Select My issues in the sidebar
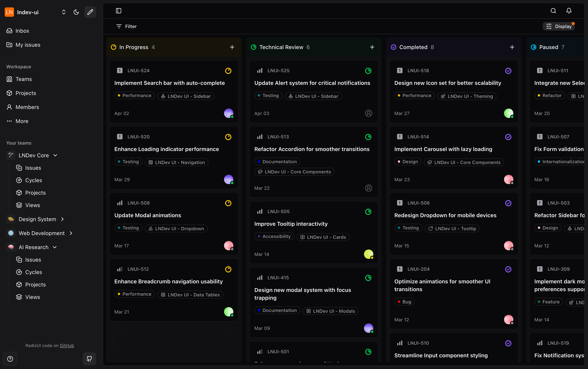 coord(28,45)
